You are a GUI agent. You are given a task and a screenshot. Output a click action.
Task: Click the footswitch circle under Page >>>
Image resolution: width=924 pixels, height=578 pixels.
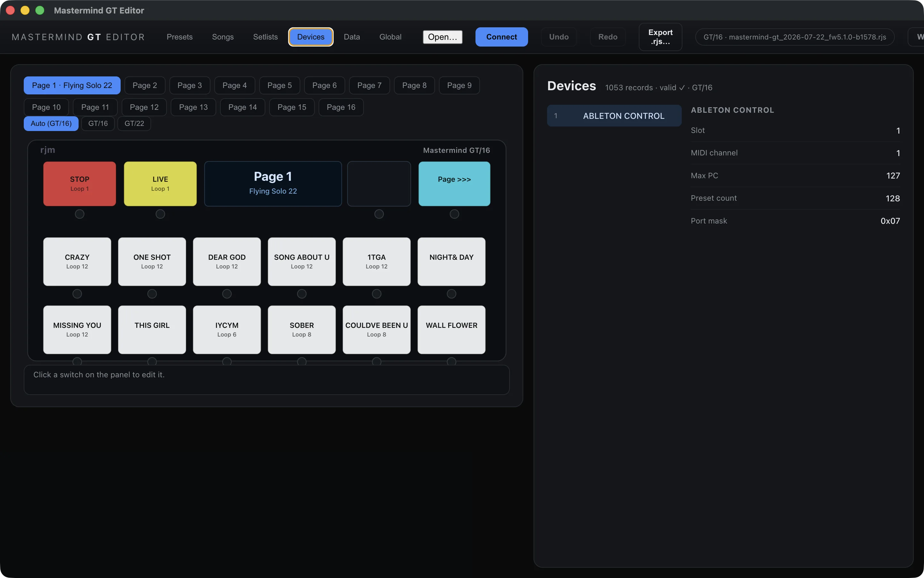454,214
